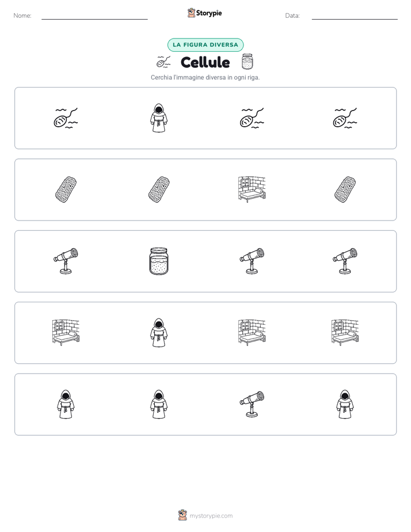Image resolution: width=411 pixels, height=532 pixels.
Task: Click the last honeycomb cell image in row two
Action: click(345, 189)
